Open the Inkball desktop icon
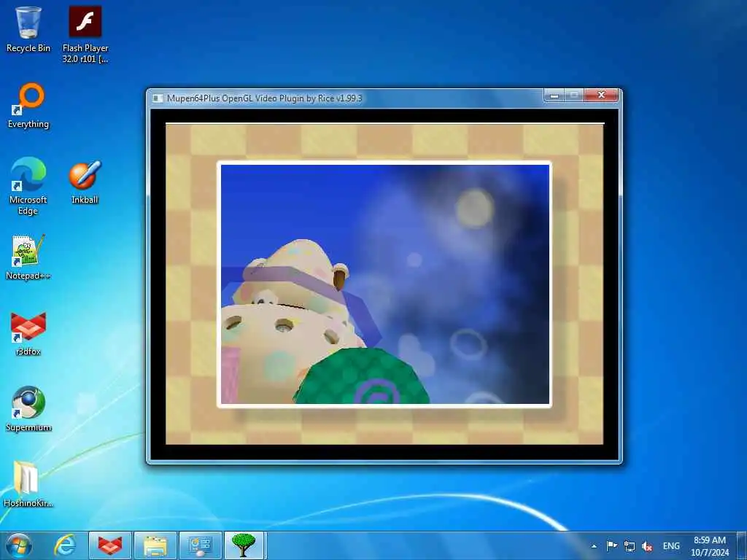 85,182
